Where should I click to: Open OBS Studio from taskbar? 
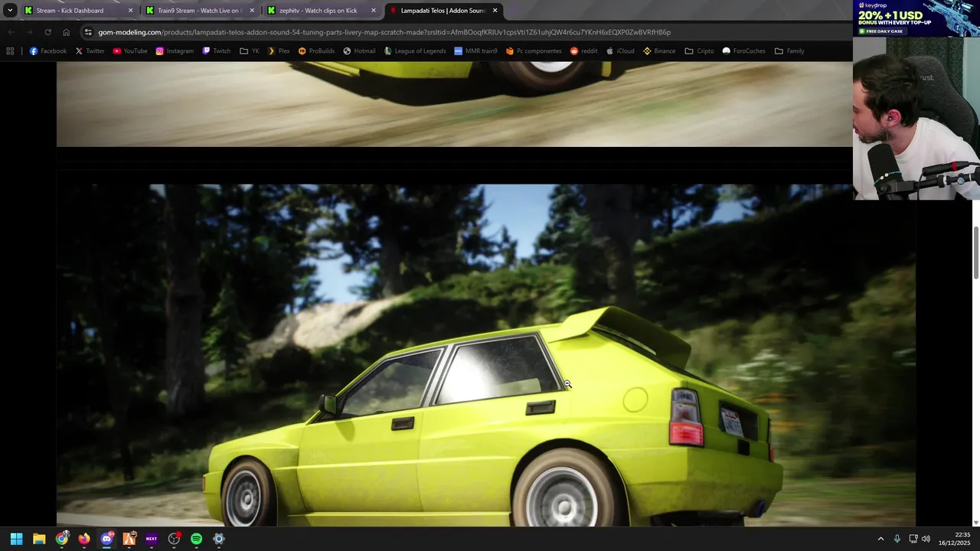click(x=174, y=539)
